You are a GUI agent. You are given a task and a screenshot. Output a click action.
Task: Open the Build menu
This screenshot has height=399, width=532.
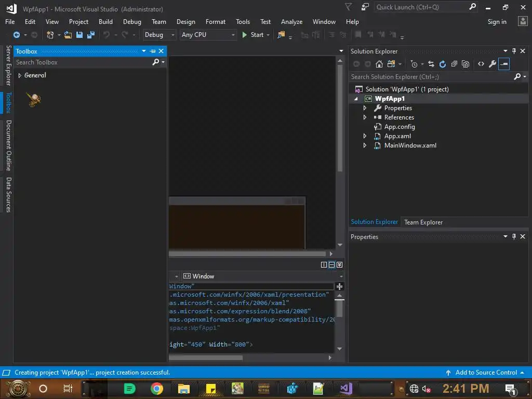click(x=105, y=22)
